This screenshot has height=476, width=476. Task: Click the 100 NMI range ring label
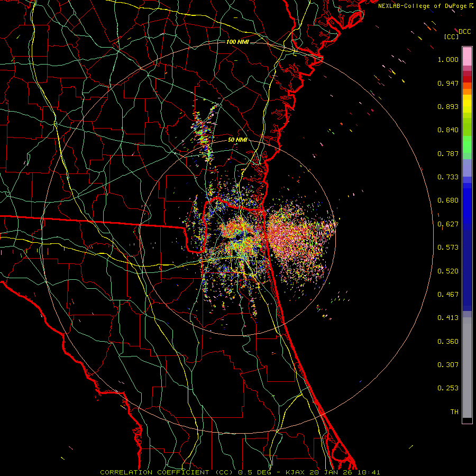237,42
